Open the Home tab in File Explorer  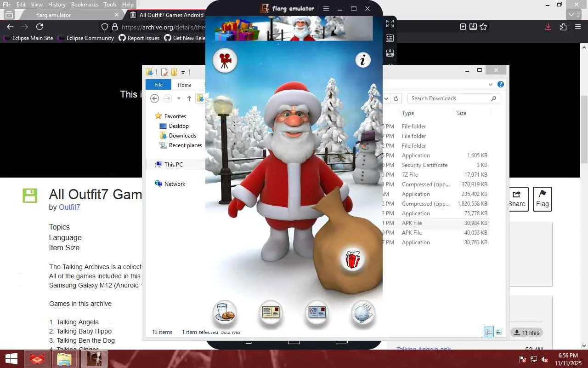tap(185, 85)
